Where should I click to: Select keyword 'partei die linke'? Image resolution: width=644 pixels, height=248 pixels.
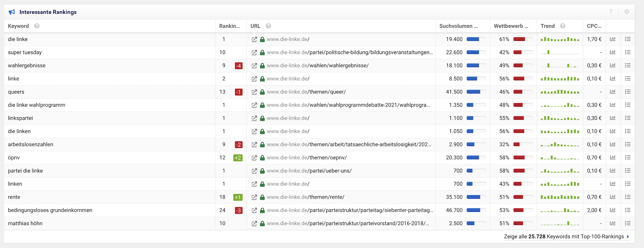click(x=25, y=171)
